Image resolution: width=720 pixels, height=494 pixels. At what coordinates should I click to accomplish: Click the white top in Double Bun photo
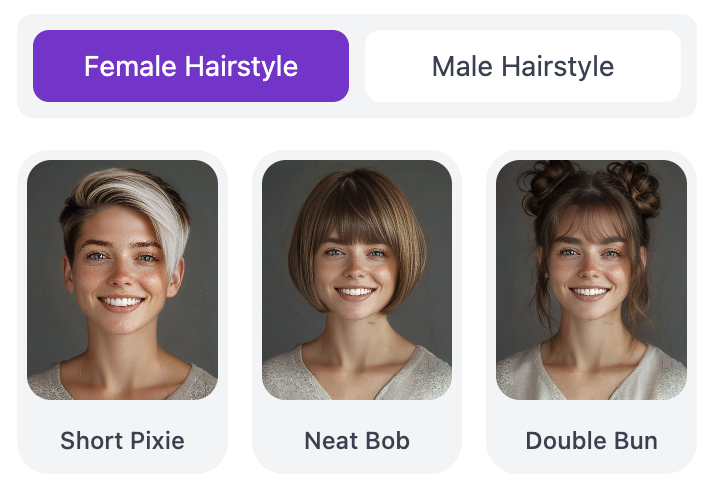pyautogui.click(x=591, y=376)
